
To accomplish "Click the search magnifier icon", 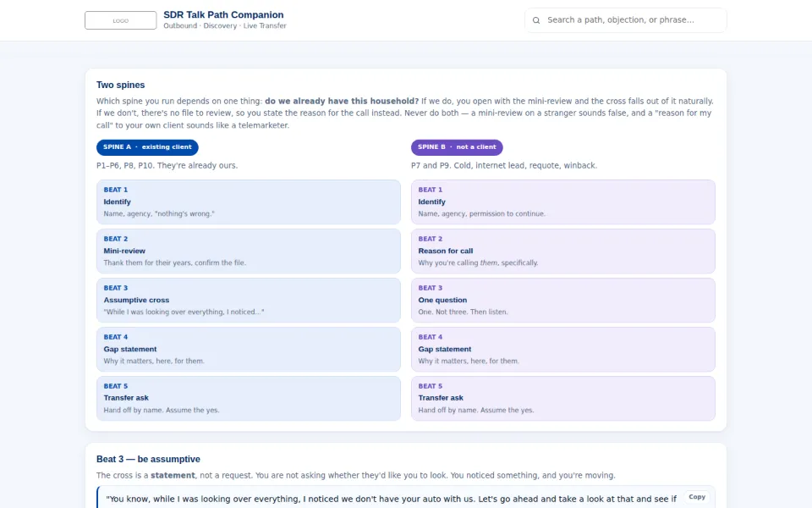I will pos(536,20).
